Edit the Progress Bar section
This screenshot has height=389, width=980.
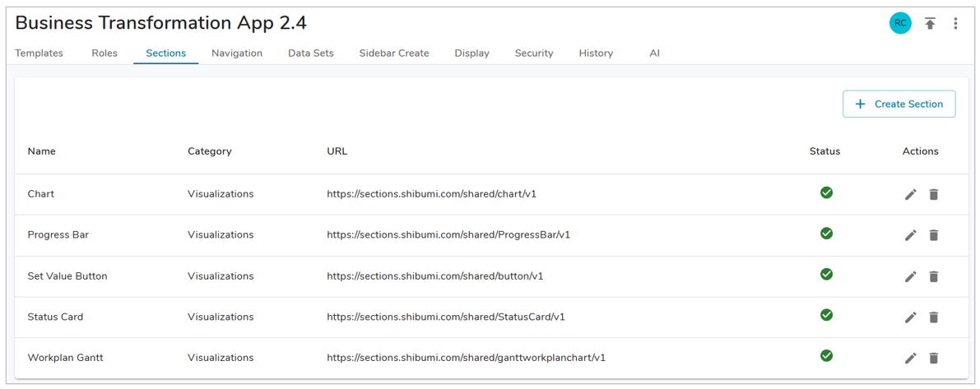pyautogui.click(x=910, y=235)
